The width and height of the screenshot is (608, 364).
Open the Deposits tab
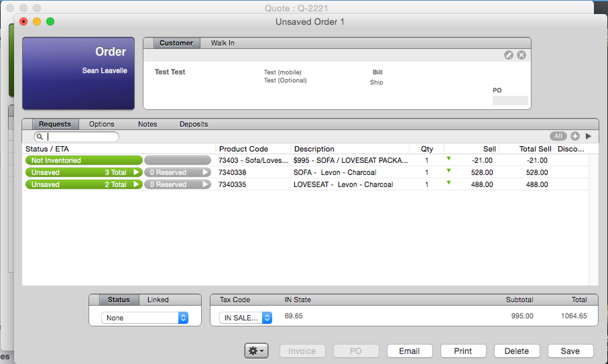coord(194,124)
